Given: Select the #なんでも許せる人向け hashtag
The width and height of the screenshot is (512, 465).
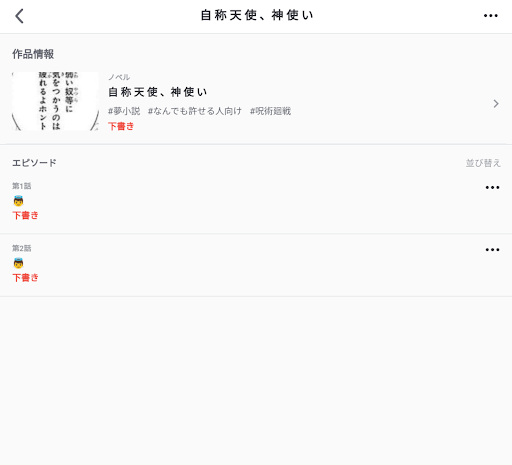Looking at the screenshot, I should pyautogui.click(x=195, y=111).
